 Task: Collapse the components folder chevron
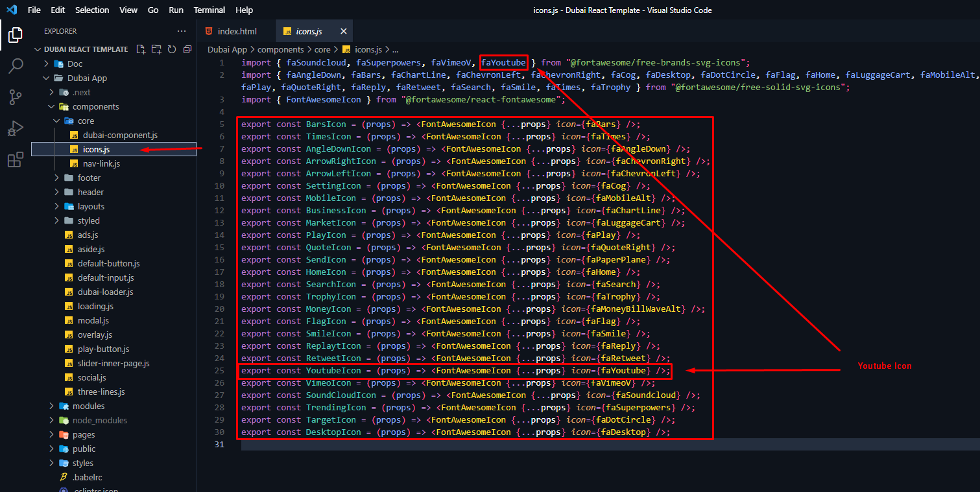coord(52,106)
